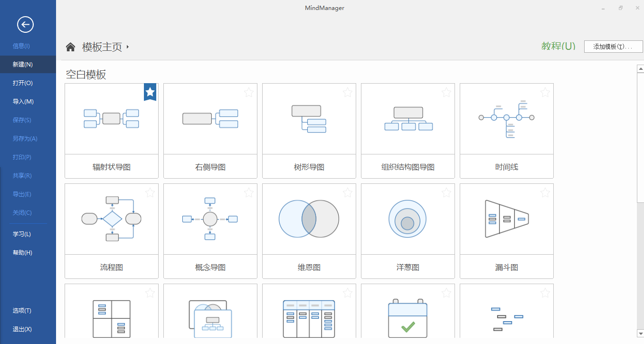The width and height of the screenshot is (644, 344).
Task: Click the vertical scrollbar thumb
Action: pyautogui.click(x=640, y=137)
